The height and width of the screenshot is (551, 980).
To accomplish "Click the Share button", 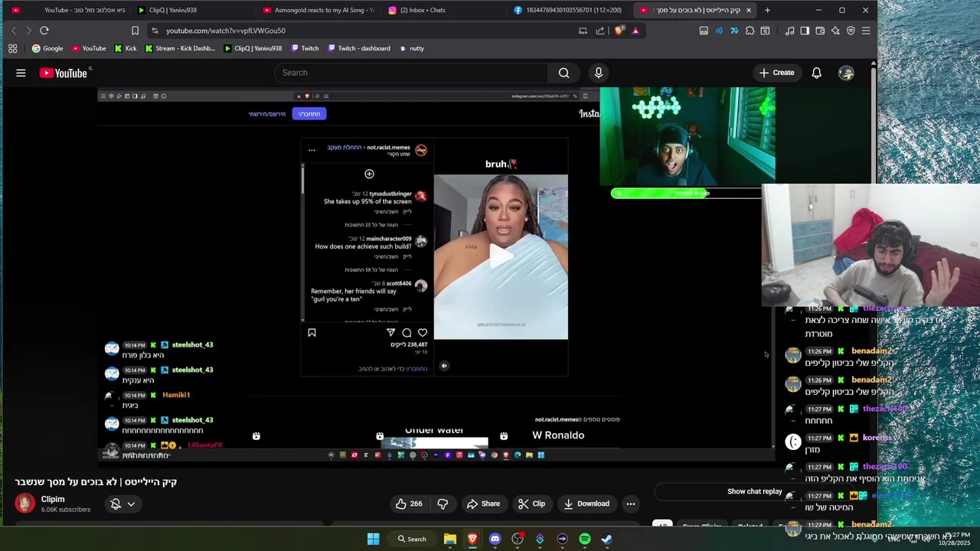I will point(483,504).
